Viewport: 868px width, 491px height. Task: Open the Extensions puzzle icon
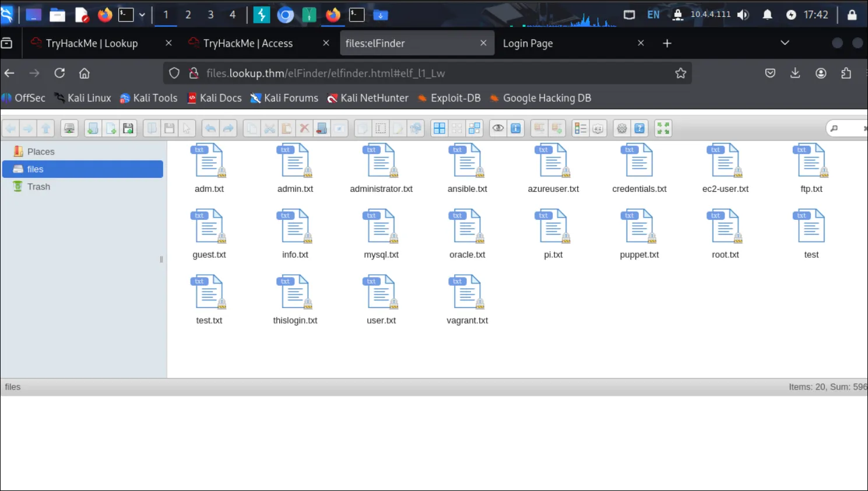pos(846,73)
